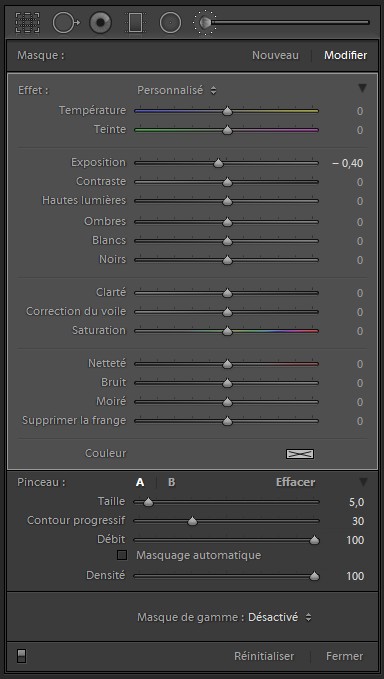Click the Correction du voile slider handle

tap(227, 313)
